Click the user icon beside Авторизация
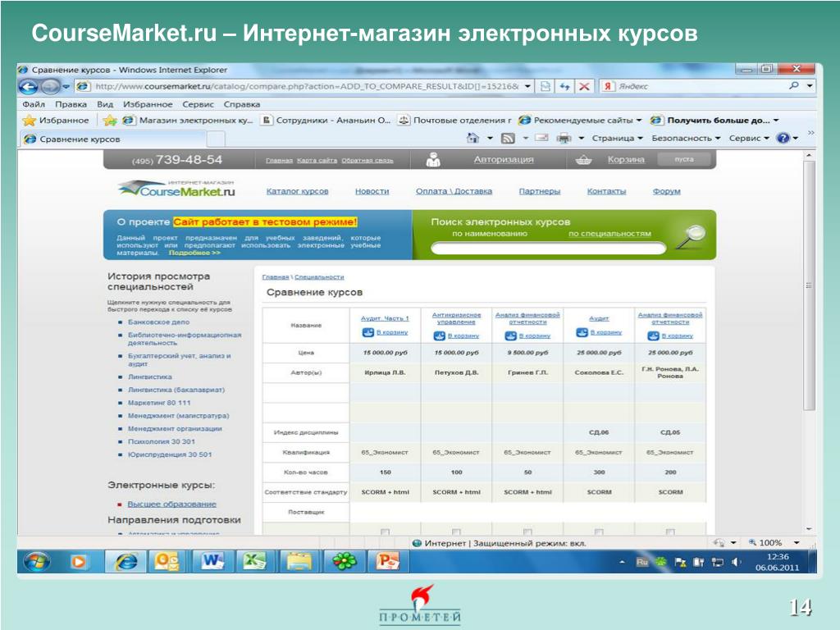 click(433, 160)
